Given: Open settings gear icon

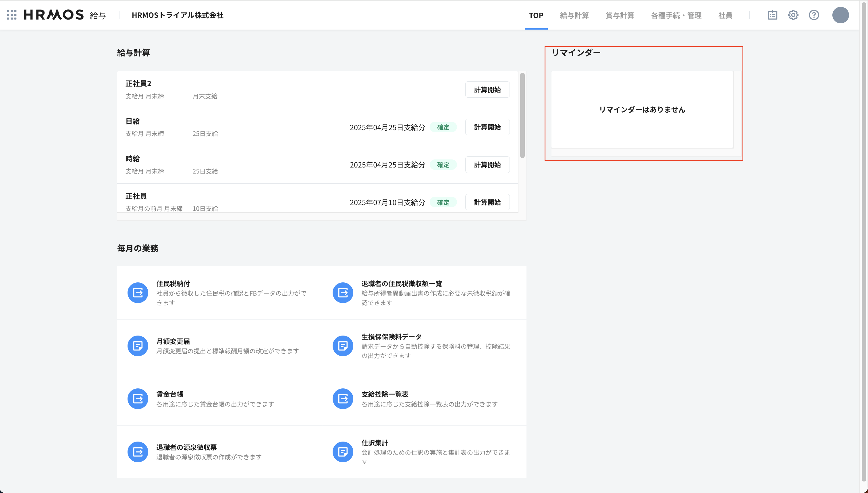Looking at the screenshot, I should (793, 15).
